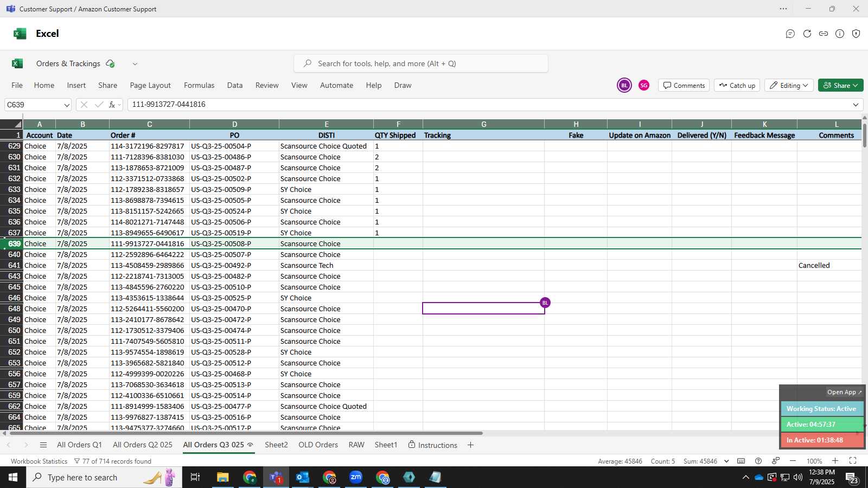Screen dimensions: 868x488
Task: Select row header 639
Action: (x=11, y=243)
